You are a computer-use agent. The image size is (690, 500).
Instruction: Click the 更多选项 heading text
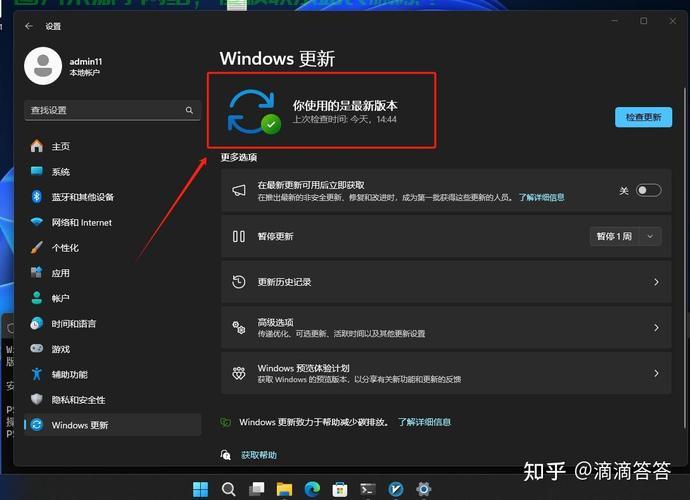click(x=239, y=157)
